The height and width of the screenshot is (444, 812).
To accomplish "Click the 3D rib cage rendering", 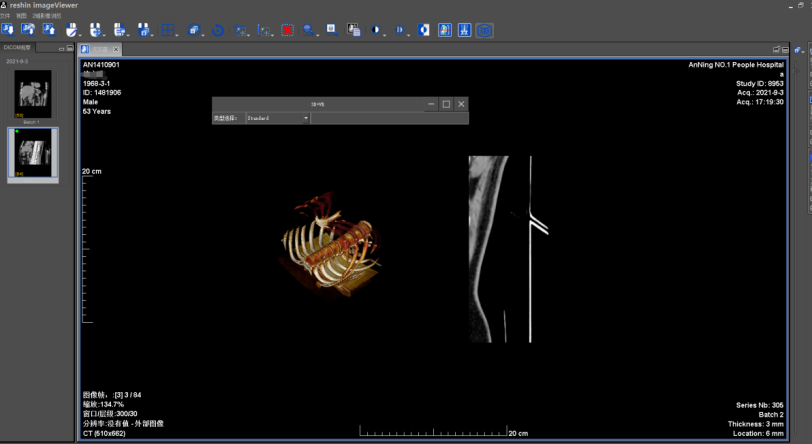I will pos(329,250).
